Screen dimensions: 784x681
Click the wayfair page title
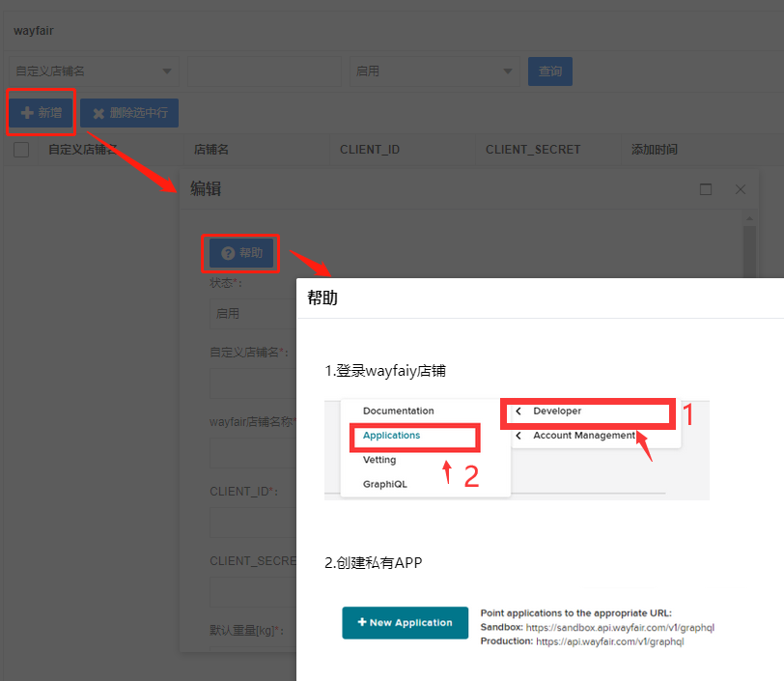point(34,31)
